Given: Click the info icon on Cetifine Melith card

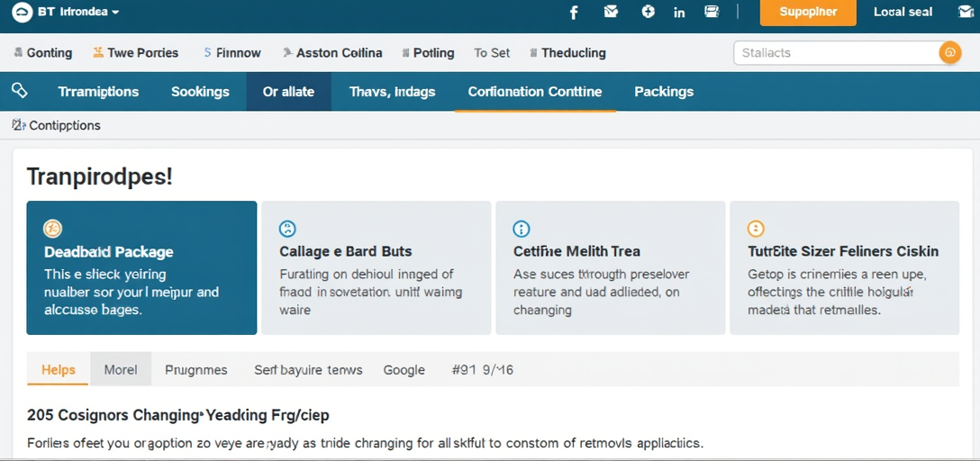Looking at the screenshot, I should pos(522,229).
